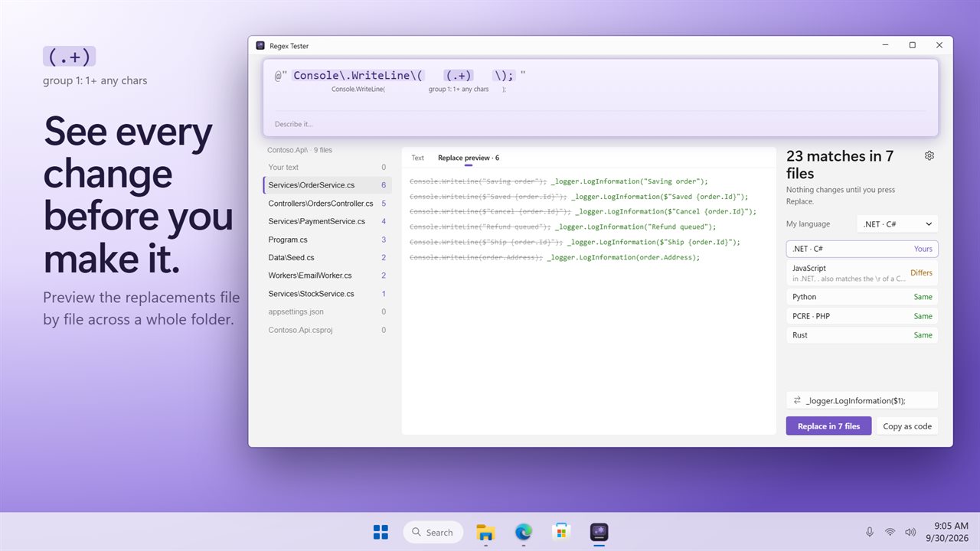Image resolution: width=980 pixels, height=551 pixels.
Task: Click the $"Cancel {order.Id}" preview line
Action: (583, 211)
